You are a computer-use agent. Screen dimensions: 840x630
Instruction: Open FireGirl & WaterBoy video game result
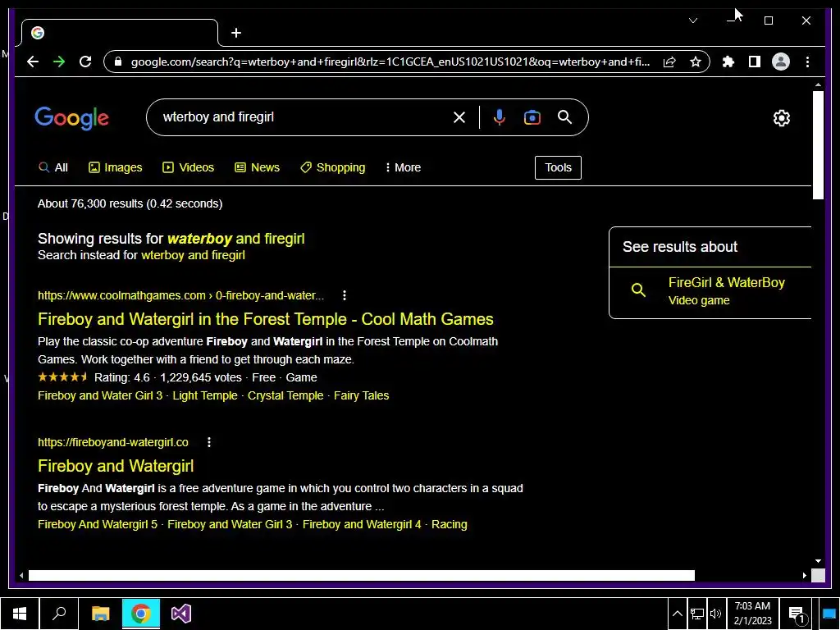pos(710,291)
